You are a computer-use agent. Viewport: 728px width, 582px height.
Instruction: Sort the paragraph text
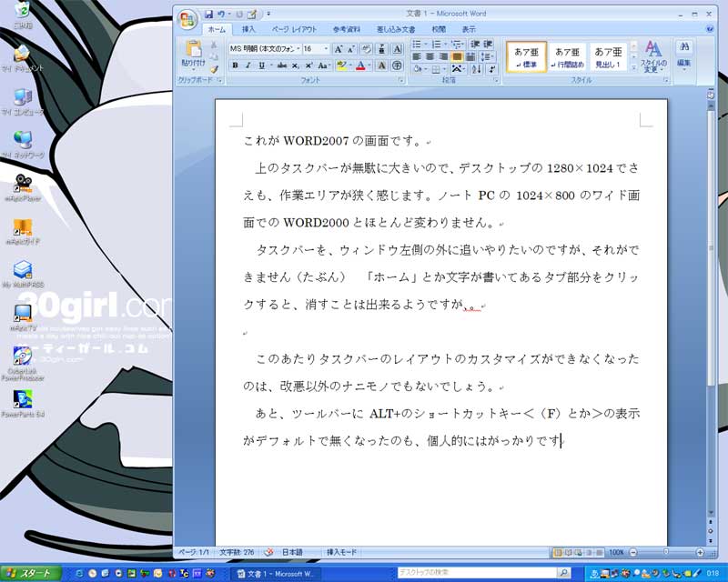[476, 69]
